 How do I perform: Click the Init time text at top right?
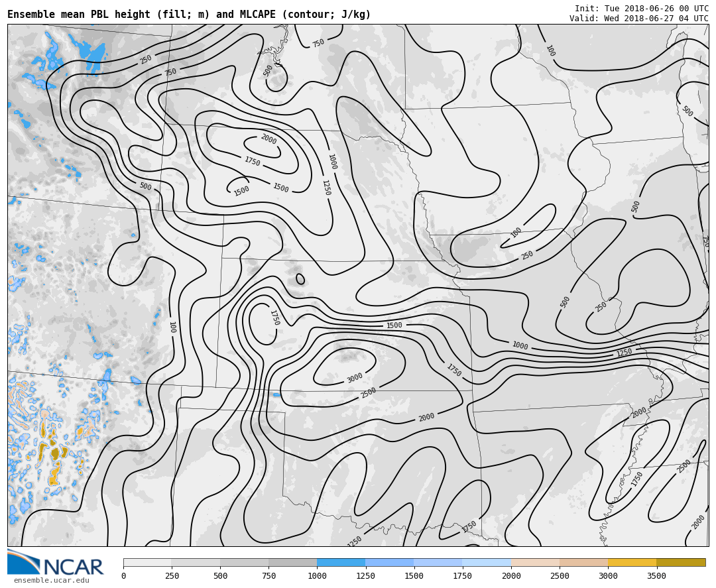(x=641, y=9)
